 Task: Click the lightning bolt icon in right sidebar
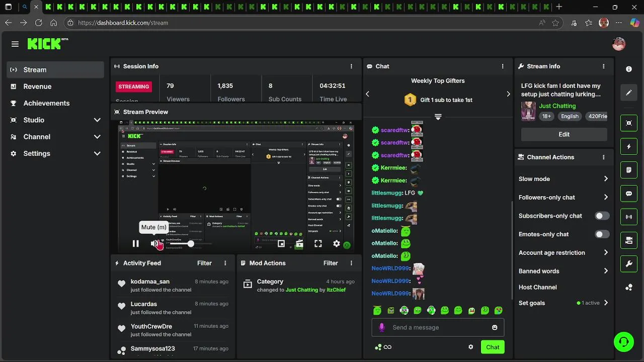[x=629, y=147]
